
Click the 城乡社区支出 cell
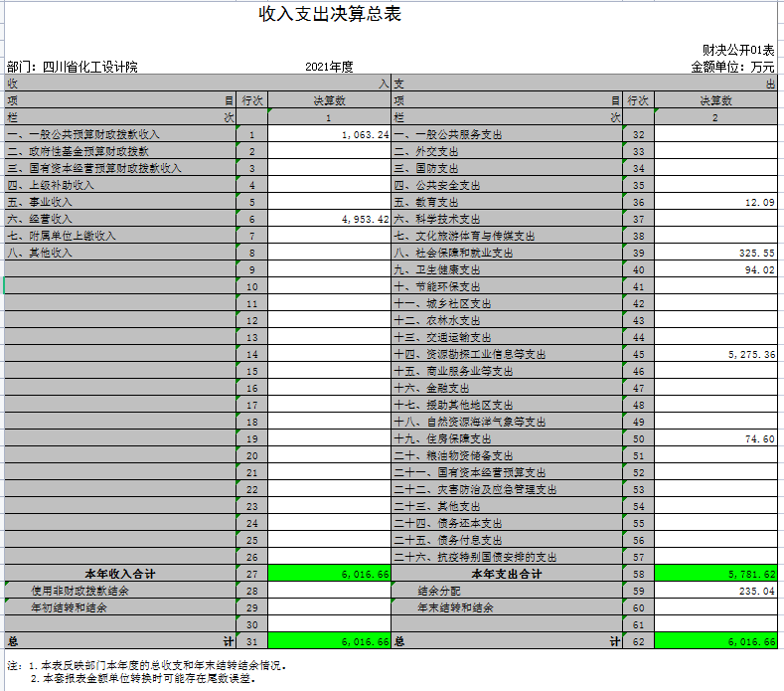(x=507, y=303)
